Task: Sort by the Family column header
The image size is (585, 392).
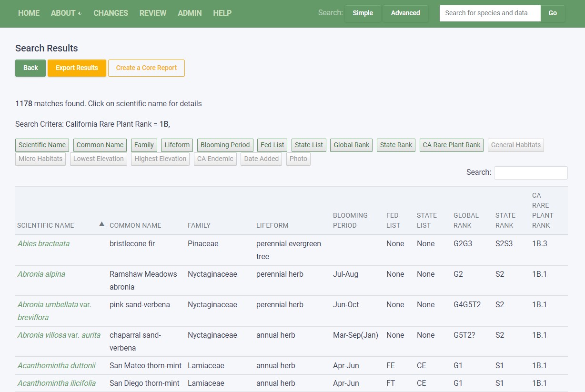Action: (199, 225)
